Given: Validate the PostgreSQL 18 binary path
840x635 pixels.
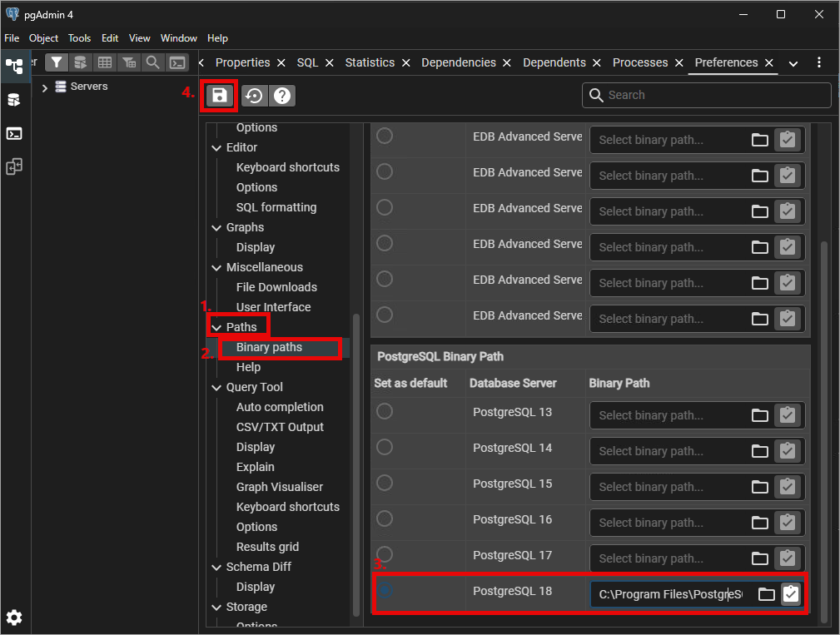Looking at the screenshot, I should click(791, 594).
